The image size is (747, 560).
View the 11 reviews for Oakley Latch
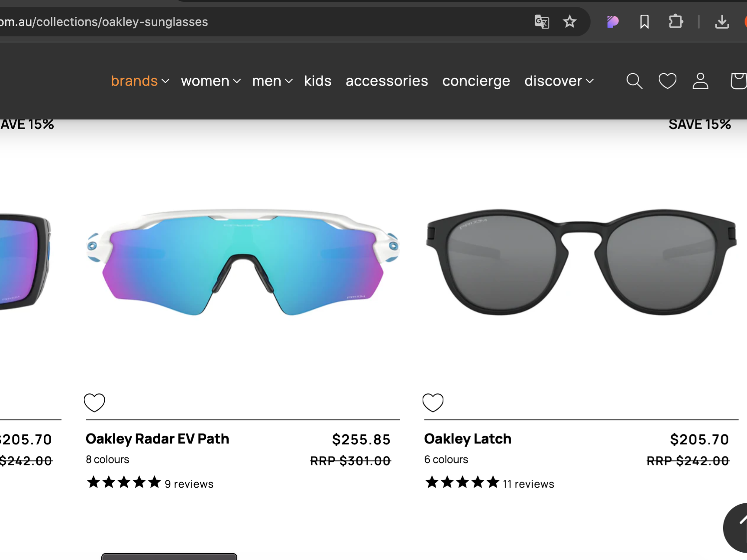528,484
